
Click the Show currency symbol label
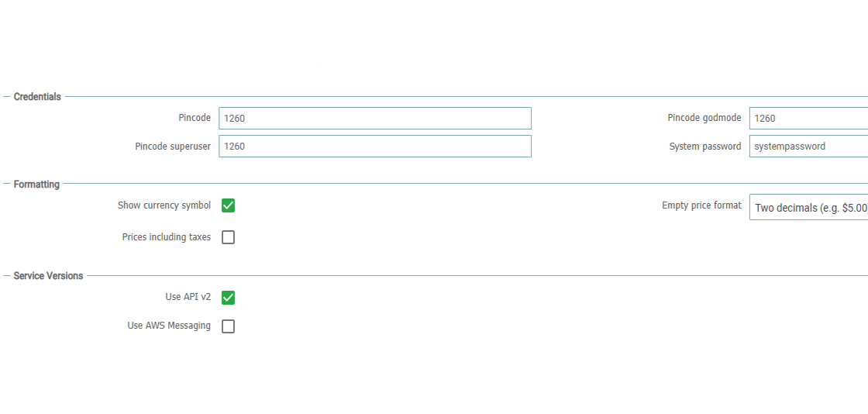coord(164,205)
